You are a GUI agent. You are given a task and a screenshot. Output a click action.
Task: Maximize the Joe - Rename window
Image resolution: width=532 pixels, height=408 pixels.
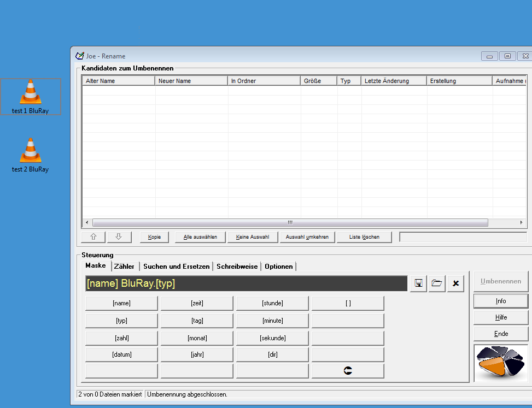pyautogui.click(x=507, y=56)
